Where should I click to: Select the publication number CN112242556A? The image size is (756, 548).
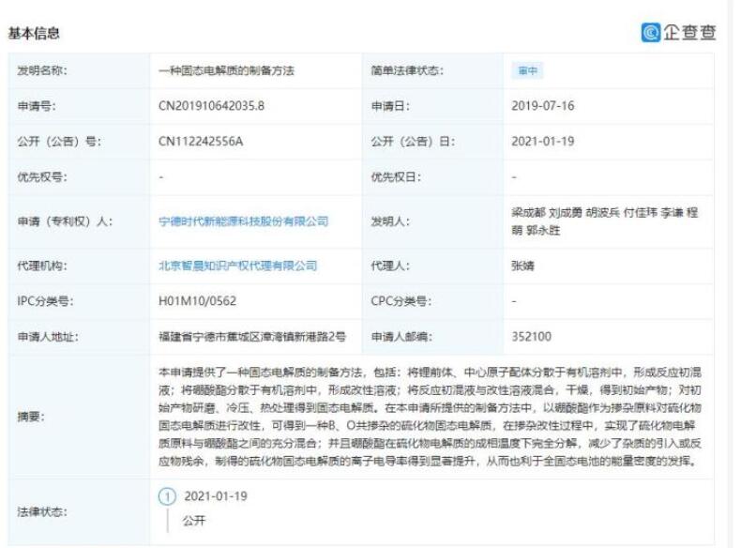pyautogui.click(x=201, y=142)
